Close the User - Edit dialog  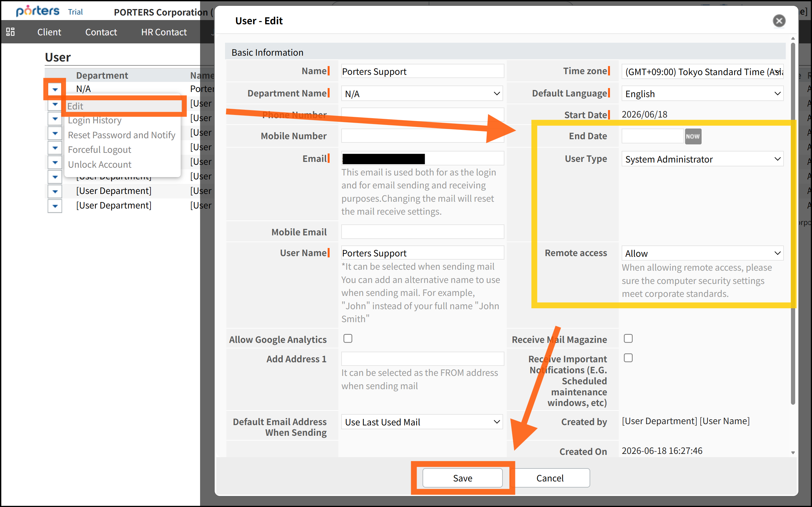point(779,21)
